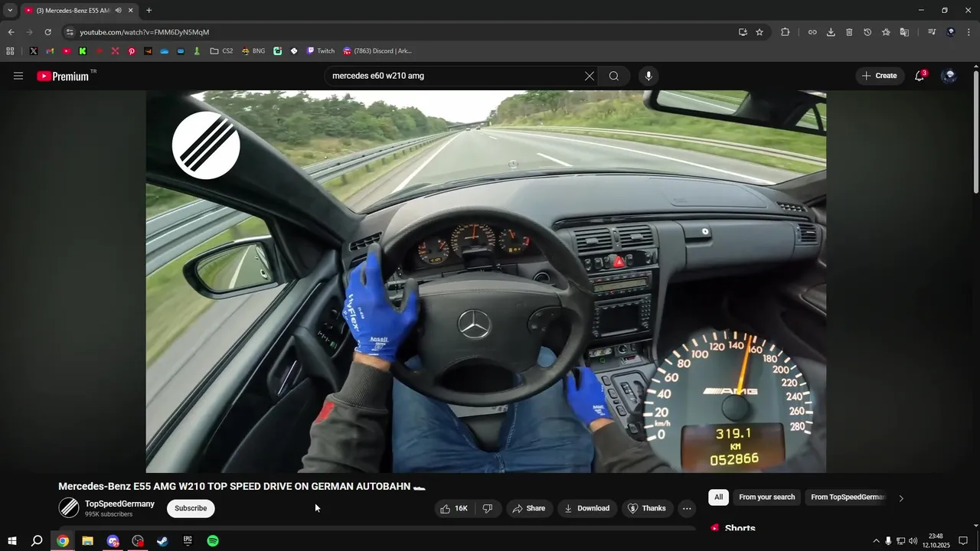Image resolution: width=980 pixels, height=551 pixels.
Task: Clear the search query with X
Action: 589,76
